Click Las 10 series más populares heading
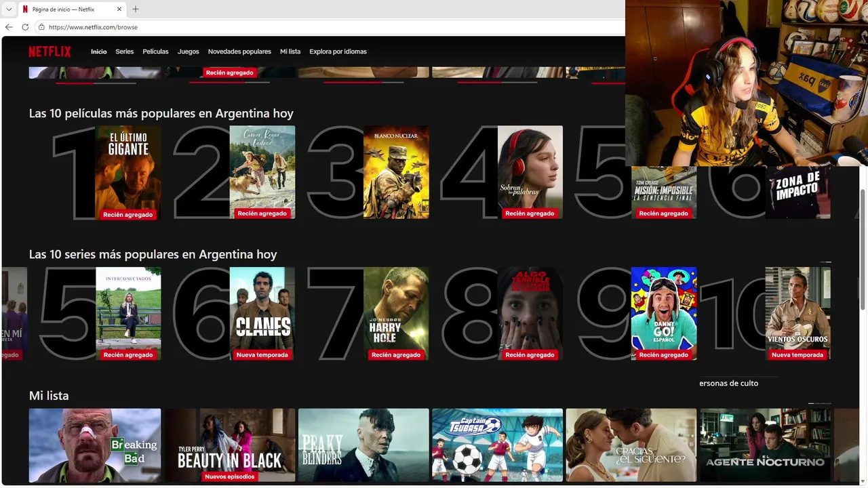This screenshot has width=868, height=488. (153, 254)
